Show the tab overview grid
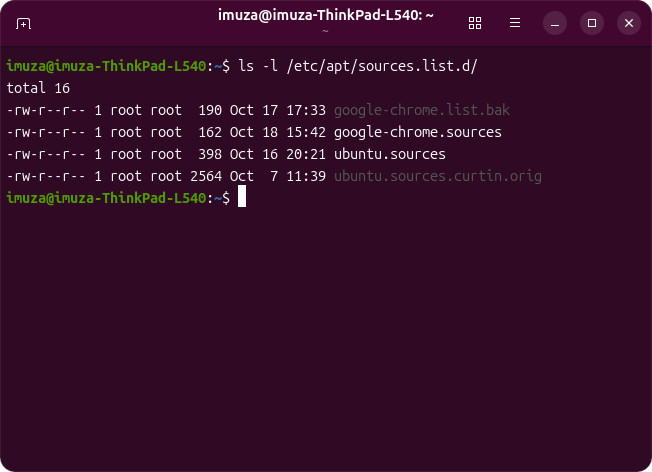Image resolution: width=652 pixels, height=472 pixels. click(475, 22)
